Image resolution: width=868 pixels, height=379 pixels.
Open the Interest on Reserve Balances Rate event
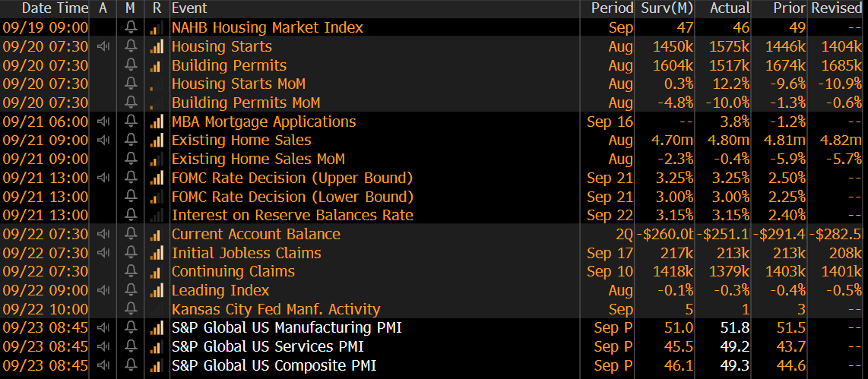(x=292, y=216)
